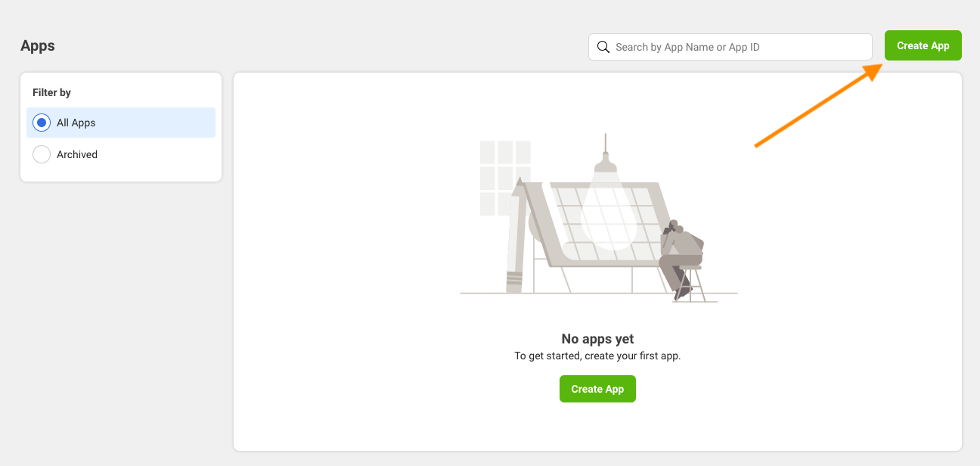The height and width of the screenshot is (466, 980).
Task: Focus the Search by App Name or App ID field
Action: point(730,47)
